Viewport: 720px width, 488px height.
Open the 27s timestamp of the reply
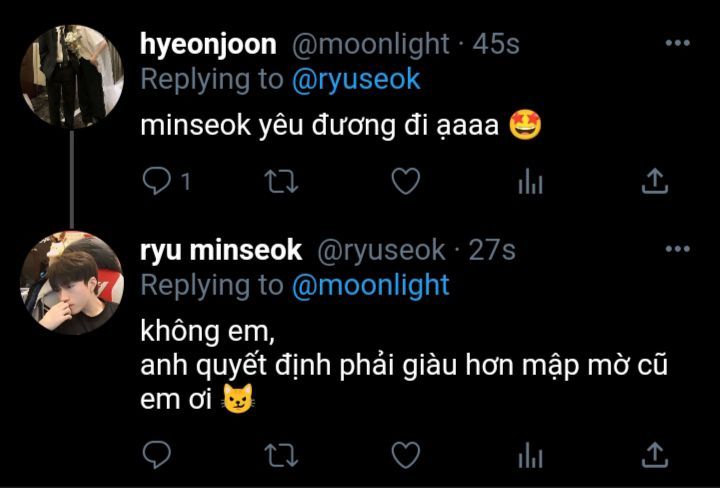(492, 250)
